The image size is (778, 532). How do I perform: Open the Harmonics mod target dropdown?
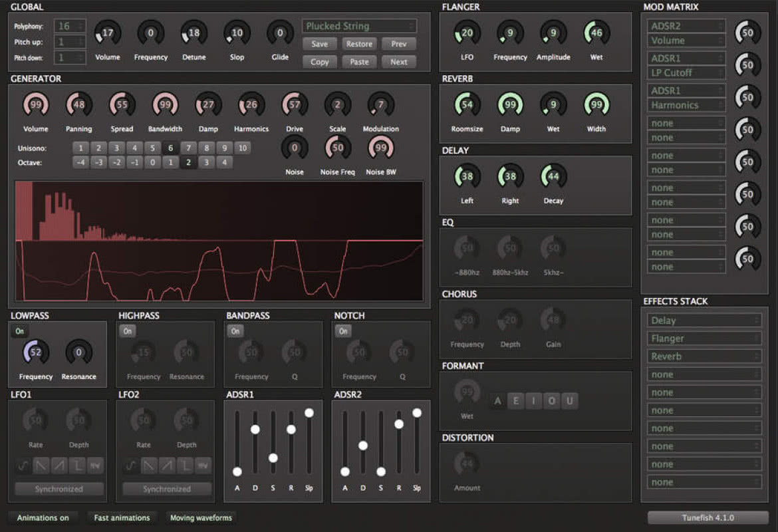click(686, 104)
